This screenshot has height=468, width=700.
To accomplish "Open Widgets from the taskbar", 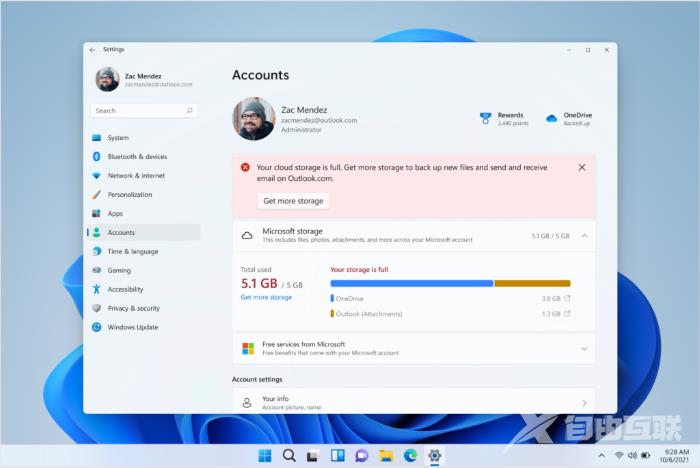I will 338,455.
